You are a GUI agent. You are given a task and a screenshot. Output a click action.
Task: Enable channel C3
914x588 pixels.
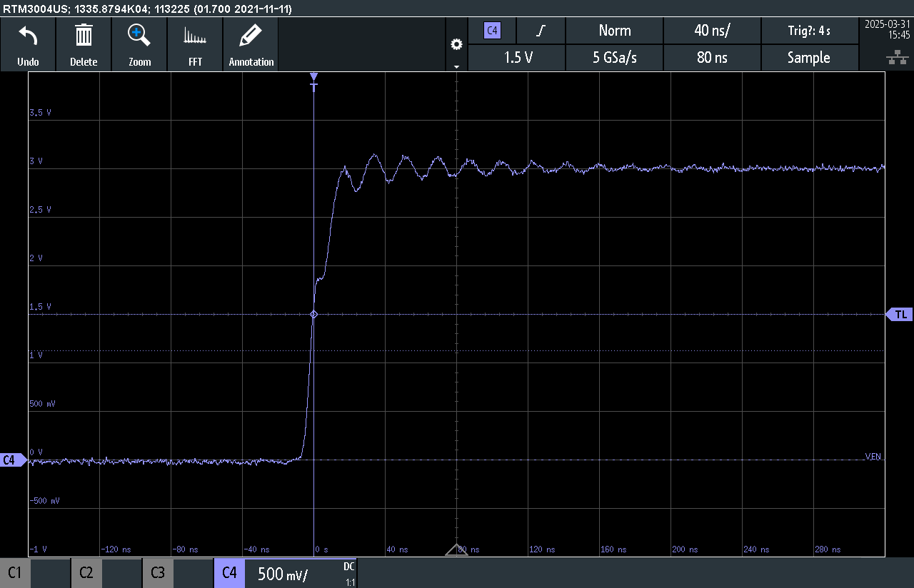click(x=157, y=572)
